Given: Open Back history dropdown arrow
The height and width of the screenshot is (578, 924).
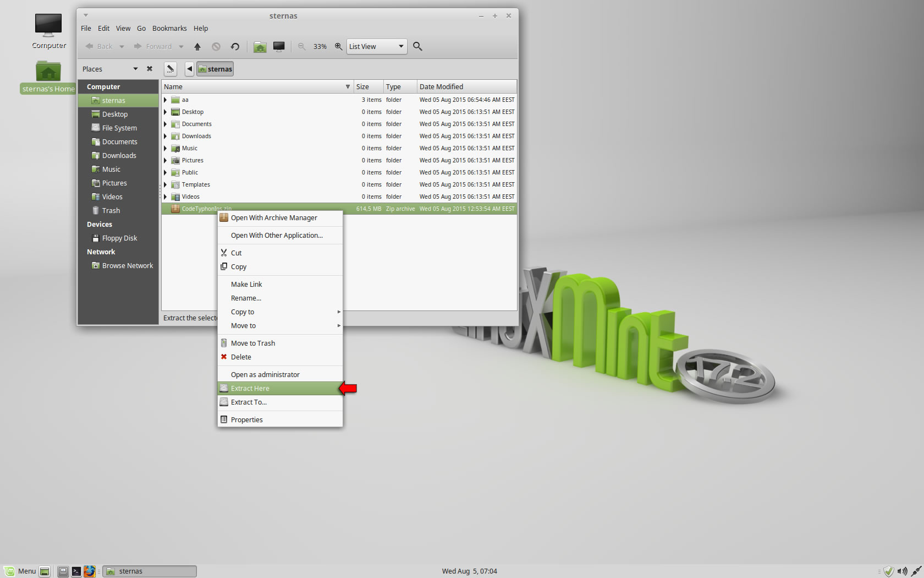Looking at the screenshot, I should tap(122, 47).
